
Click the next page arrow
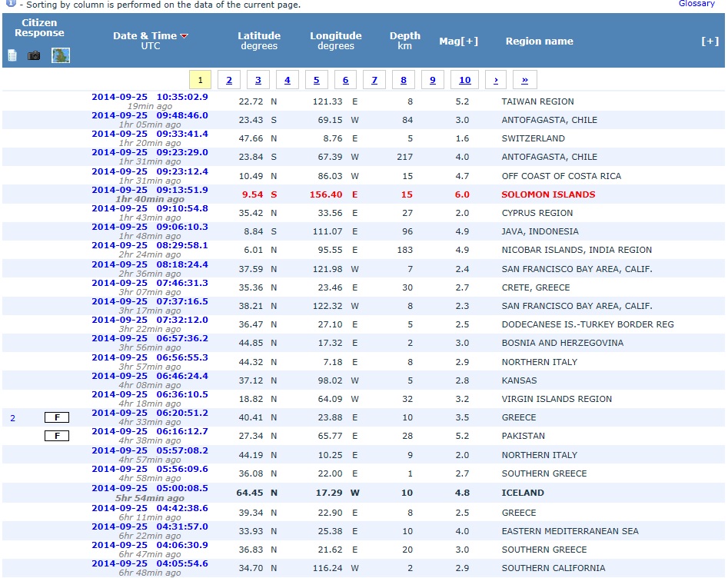pyautogui.click(x=496, y=80)
